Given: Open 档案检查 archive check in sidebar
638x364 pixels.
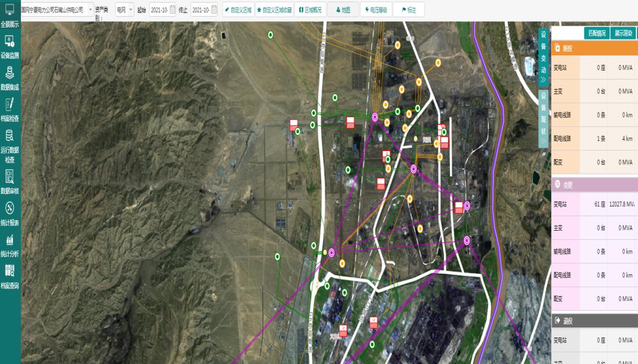Looking at the screenshot, I should coord(10,110).
